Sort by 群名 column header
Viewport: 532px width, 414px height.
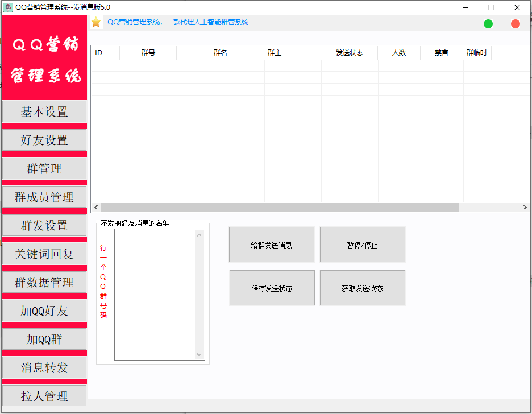[x=221, y=52]
